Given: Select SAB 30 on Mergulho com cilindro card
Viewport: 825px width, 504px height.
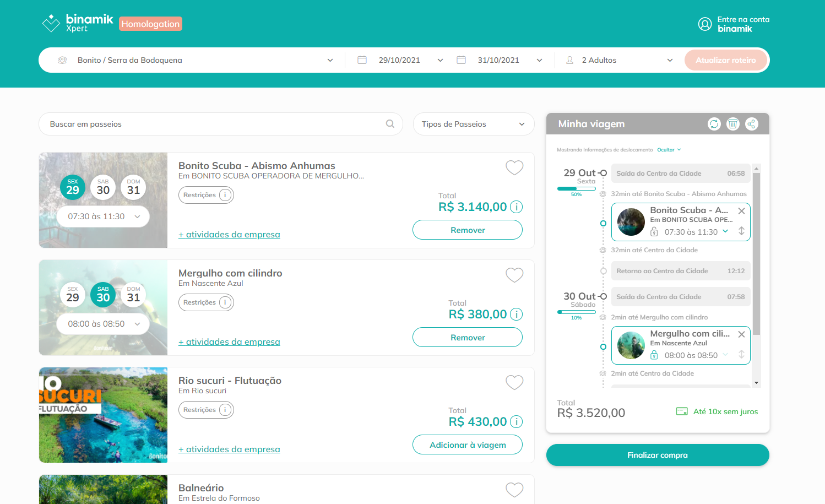Looking at the screenshot, I should pos(103,295).
